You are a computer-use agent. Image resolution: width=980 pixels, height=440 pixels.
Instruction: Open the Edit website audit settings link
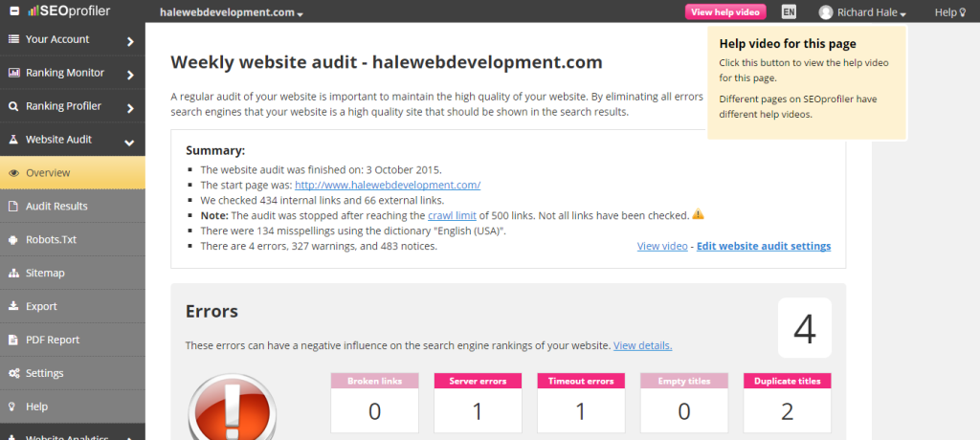[x=763, y=246]
